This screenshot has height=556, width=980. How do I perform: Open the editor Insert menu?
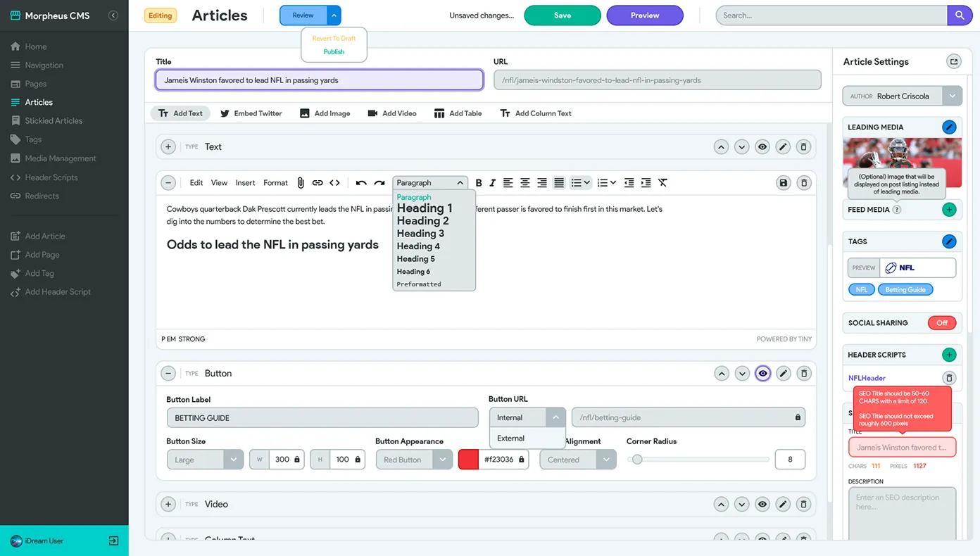pyautogui.click(x=245, y=183)
